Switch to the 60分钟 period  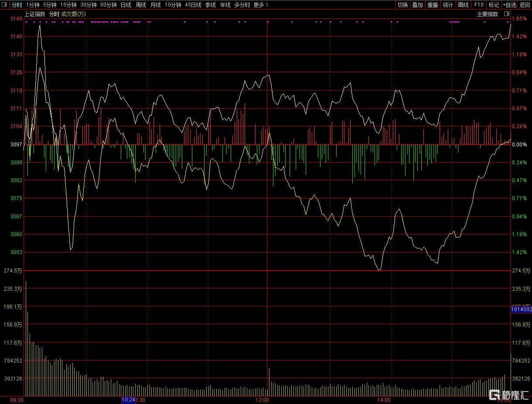[109, 5]
